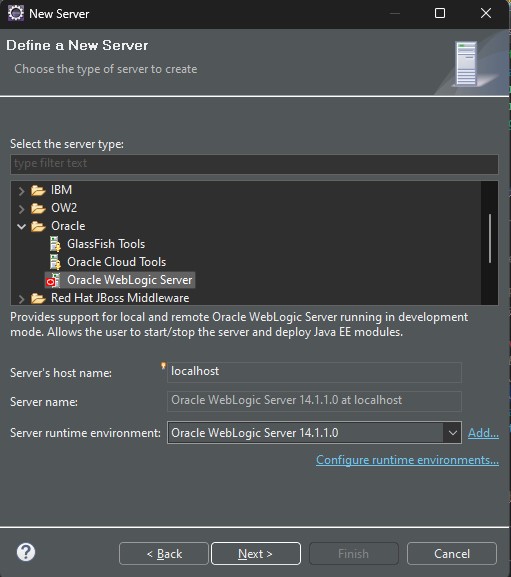The width and height of the screenshot is (511, 577).
Task: Click the IBM folder icon
Action: [38, 190]
